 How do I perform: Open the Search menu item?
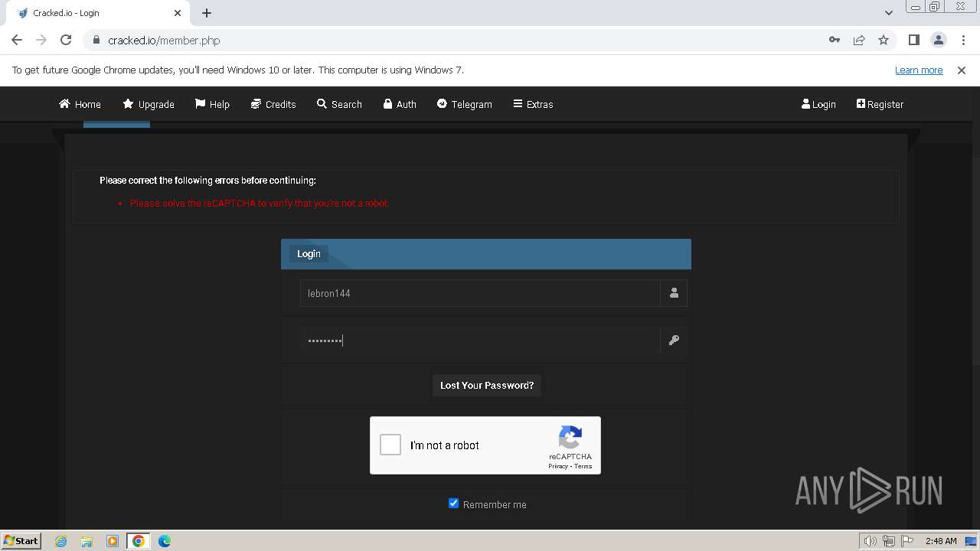[x=339, y=104]
